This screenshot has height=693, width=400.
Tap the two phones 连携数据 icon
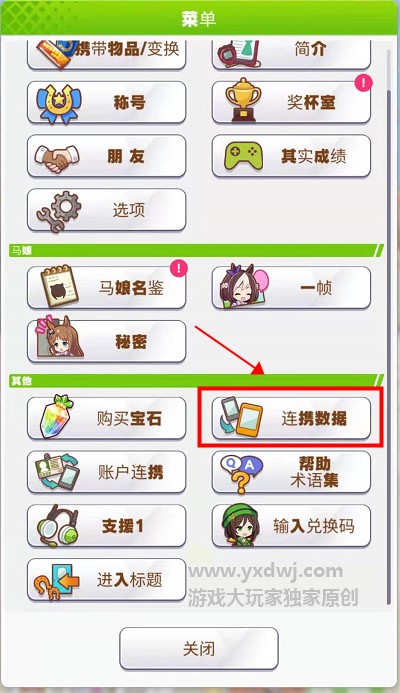[241, 417]
